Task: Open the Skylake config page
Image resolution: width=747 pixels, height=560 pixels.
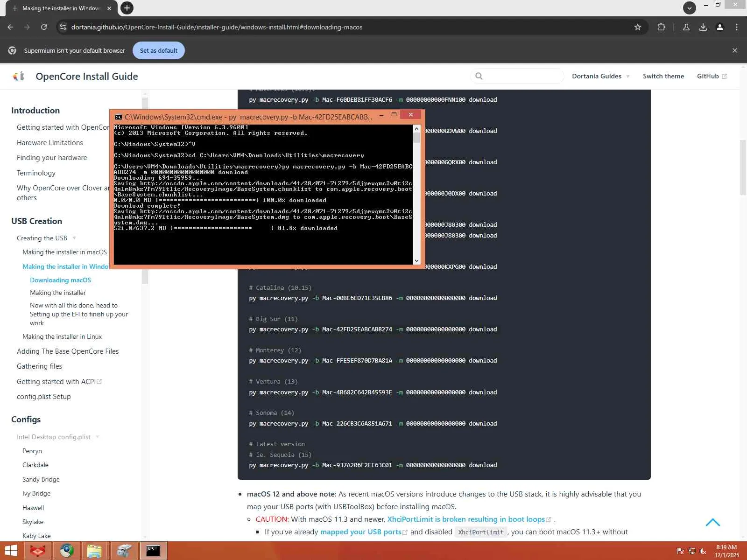Action: [33, 522]
